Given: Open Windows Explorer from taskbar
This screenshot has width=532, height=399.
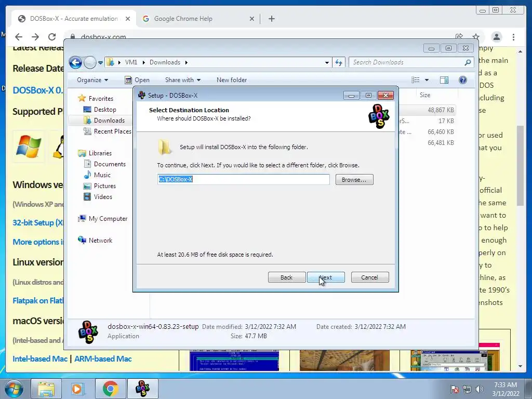Looking at the screenshot, I should pyautogui.click(x=46, y=389).
